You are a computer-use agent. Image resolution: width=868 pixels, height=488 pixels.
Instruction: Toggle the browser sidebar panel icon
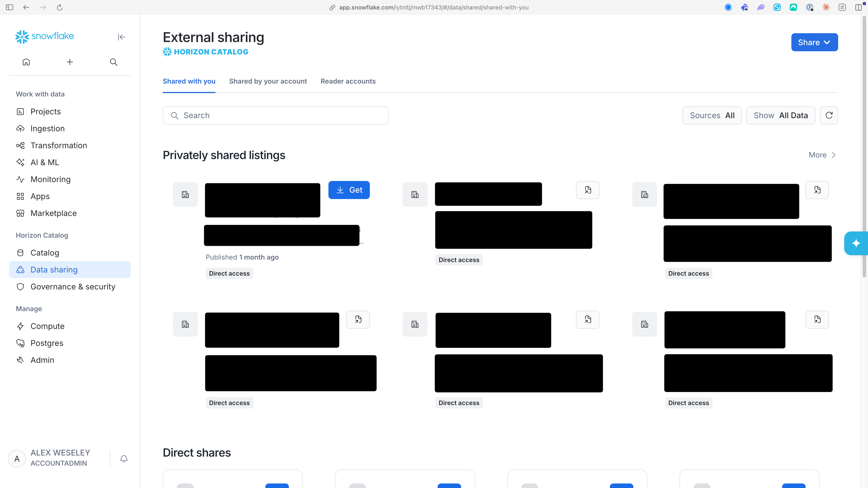[x=9, y=7]
